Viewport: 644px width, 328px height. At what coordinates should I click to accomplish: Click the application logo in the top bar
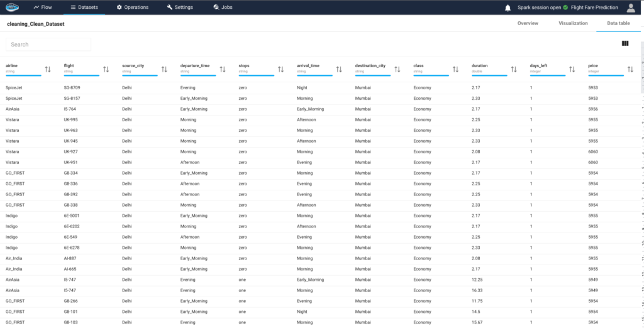click(x=13, y=8)
